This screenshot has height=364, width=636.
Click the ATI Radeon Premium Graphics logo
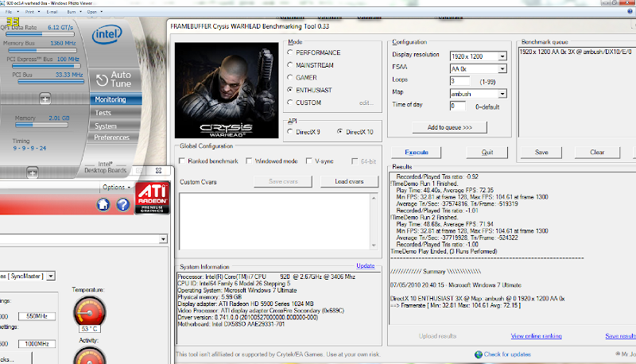tap(152, 197)
